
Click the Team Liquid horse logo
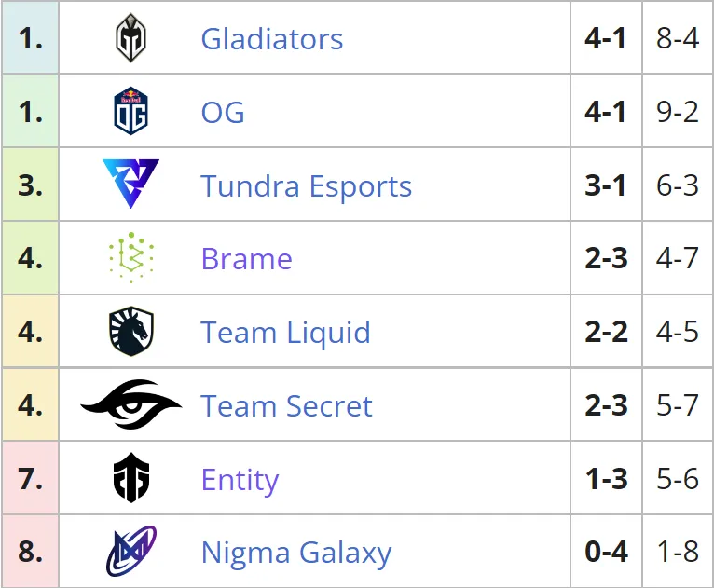pos(131,331)
